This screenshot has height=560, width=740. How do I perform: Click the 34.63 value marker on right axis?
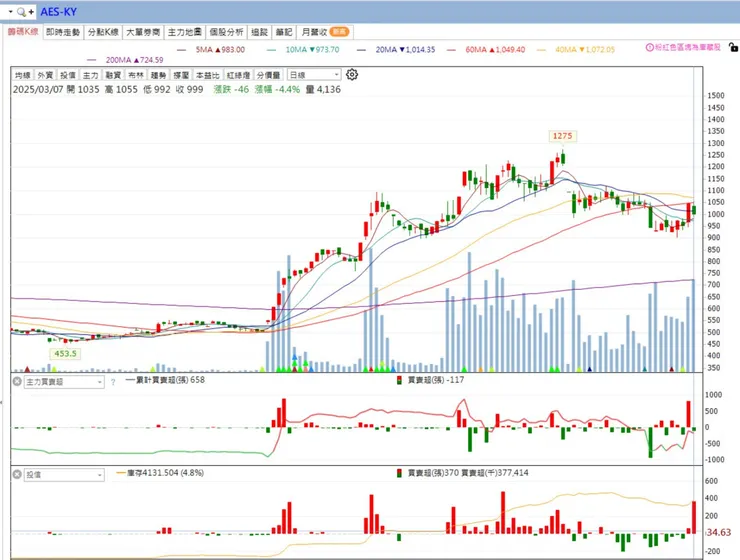(x=718, y=533)
